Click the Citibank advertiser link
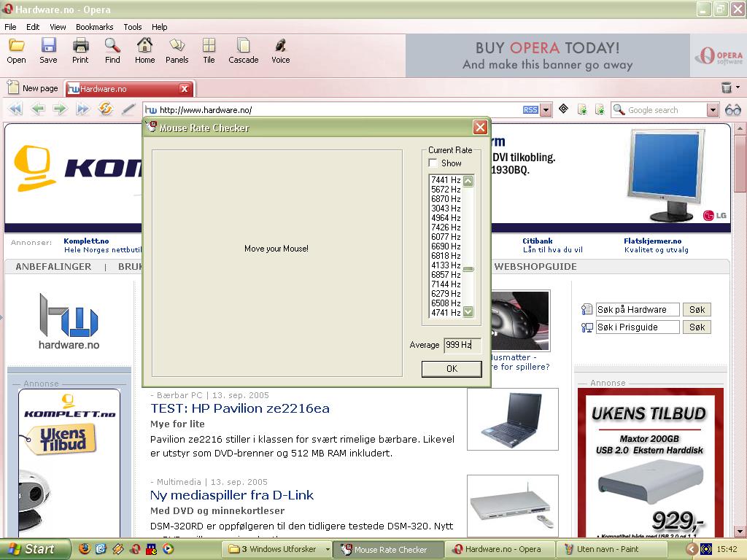Screen dimensions: 747x560 (538, 241)
